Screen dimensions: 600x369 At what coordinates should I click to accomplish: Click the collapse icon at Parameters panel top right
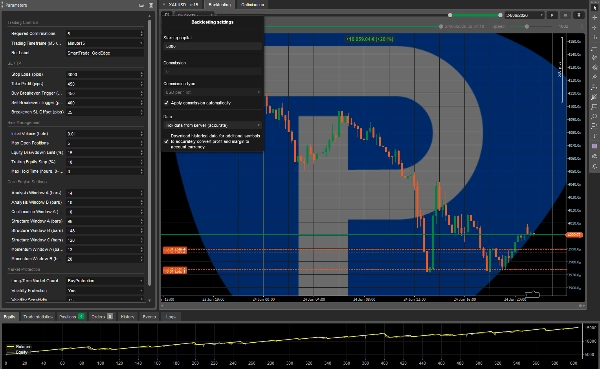click(x=151, y=5)
